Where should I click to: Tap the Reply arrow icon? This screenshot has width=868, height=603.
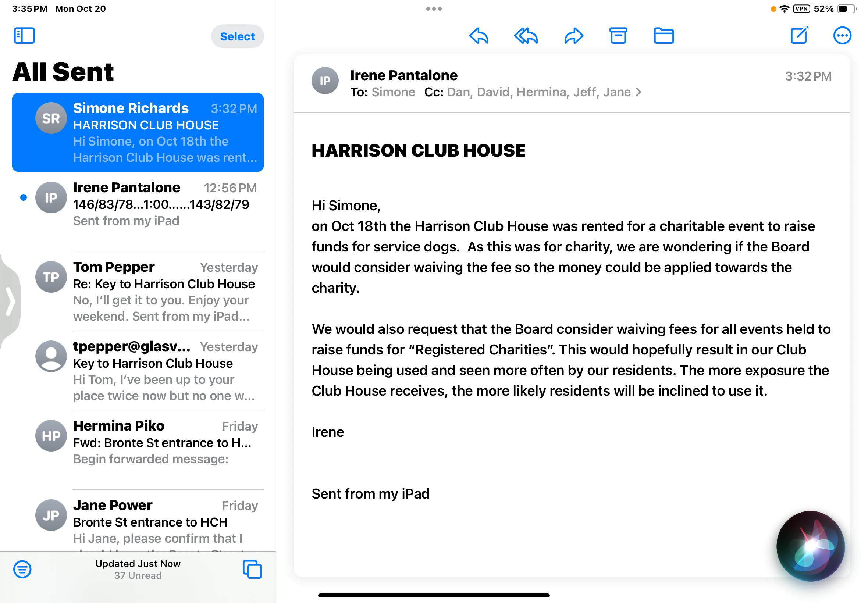coord(479,36)
